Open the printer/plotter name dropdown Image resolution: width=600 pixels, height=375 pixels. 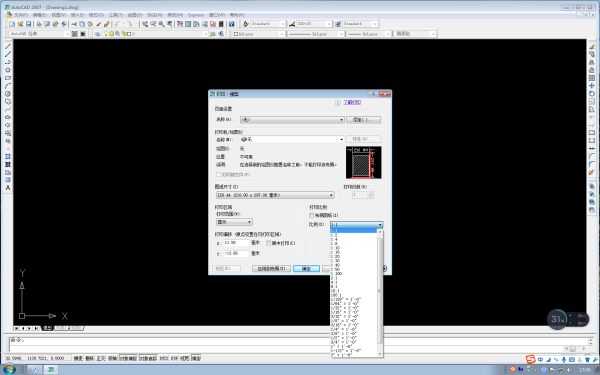coord(292,139)
